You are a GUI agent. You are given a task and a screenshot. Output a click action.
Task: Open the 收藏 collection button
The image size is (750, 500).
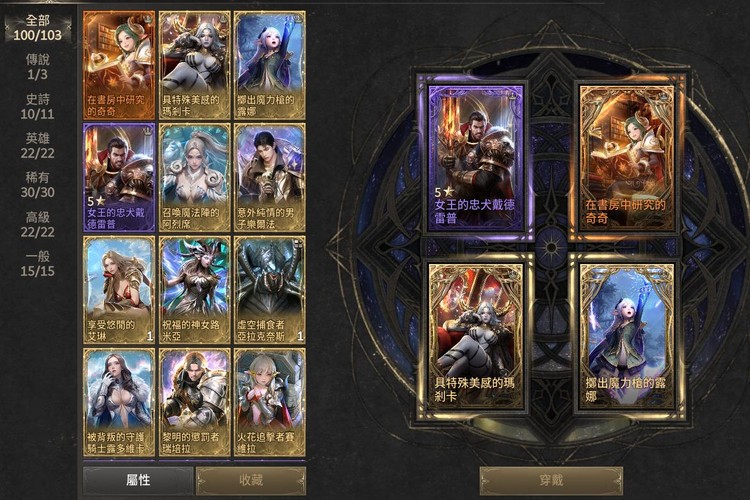click(251, 480)
